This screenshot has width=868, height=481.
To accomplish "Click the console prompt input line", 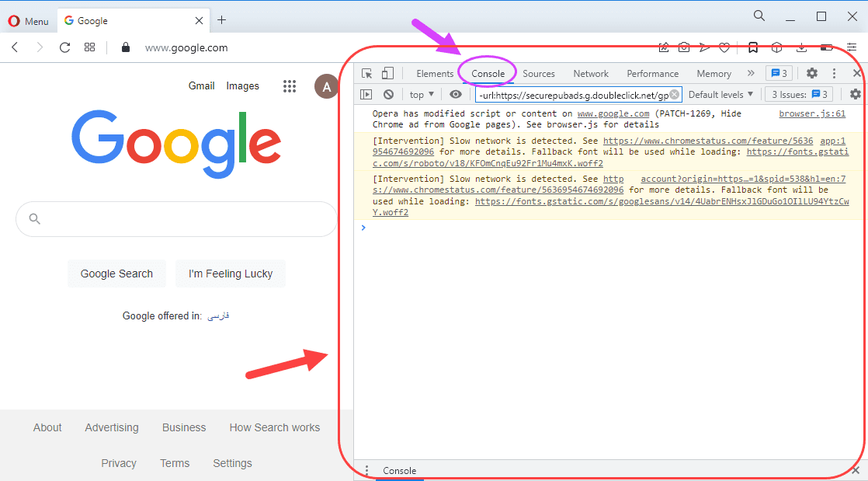I will point(609,228).
